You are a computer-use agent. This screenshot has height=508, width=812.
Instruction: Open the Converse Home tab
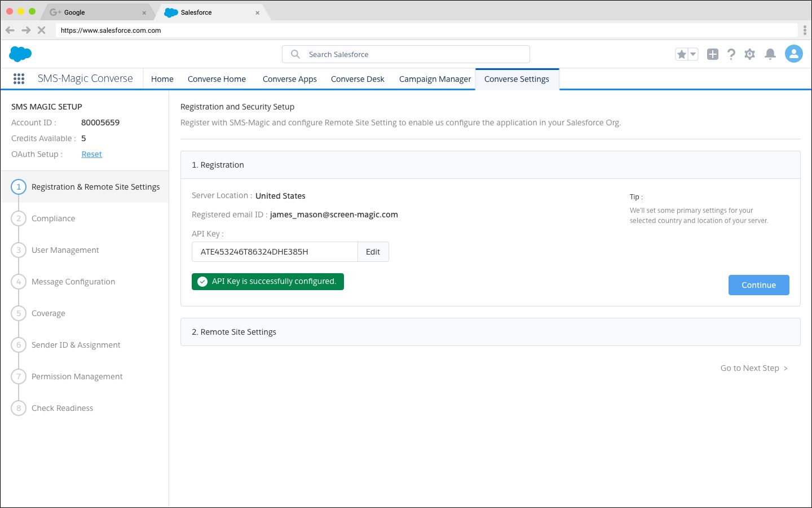(x=217, y=79)
